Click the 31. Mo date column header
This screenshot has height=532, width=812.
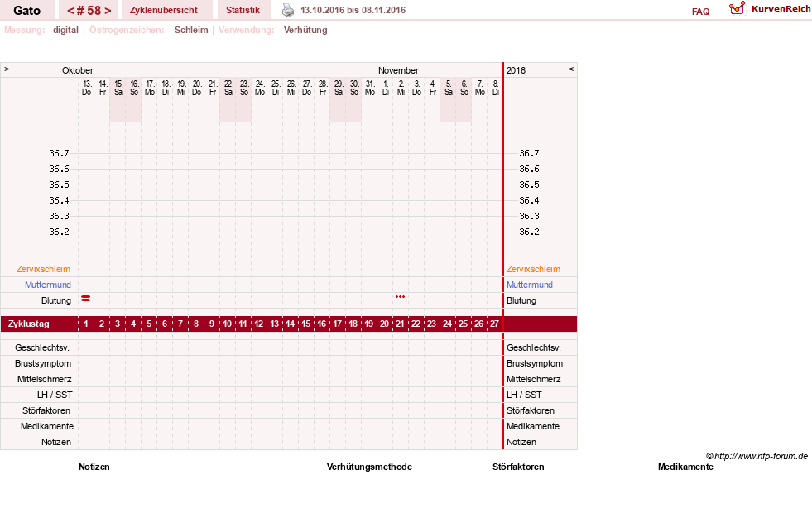click(370, 88)
